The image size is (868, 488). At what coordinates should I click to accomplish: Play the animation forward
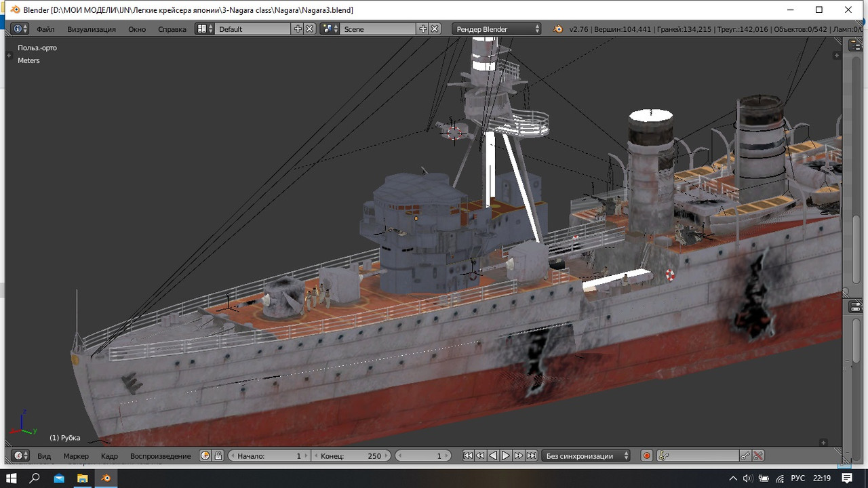tap(506, 456)
